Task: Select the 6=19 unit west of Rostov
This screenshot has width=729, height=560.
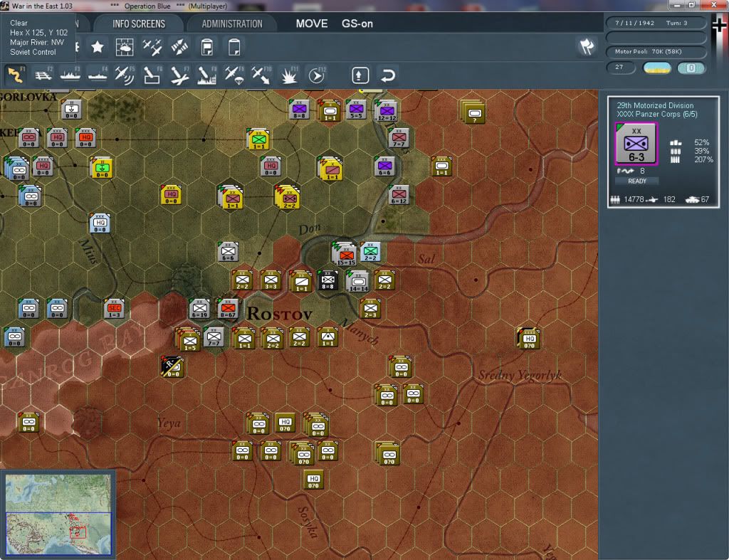Action: point(199,309)
